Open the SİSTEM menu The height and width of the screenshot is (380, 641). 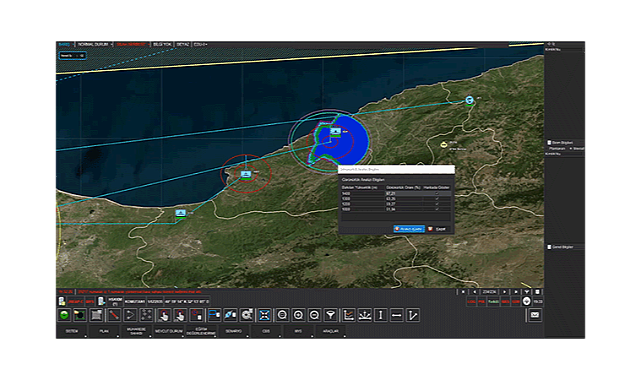[72, 331]
